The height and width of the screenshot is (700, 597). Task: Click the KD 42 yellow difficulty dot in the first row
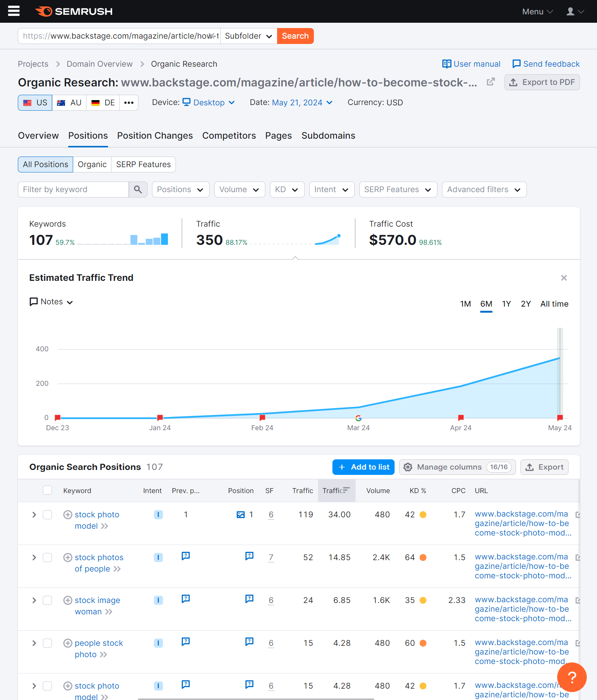[x=423, y=515]
